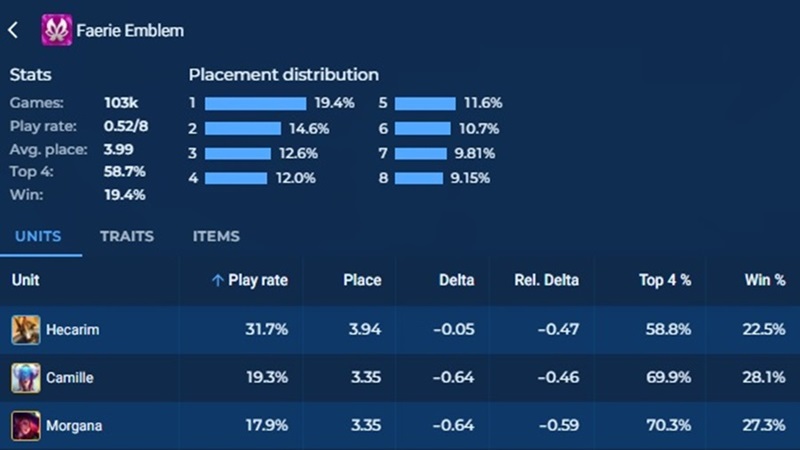Click Morgana's champion portrait icon
Viewport: 800px width, 450px height.
point(26,426)
